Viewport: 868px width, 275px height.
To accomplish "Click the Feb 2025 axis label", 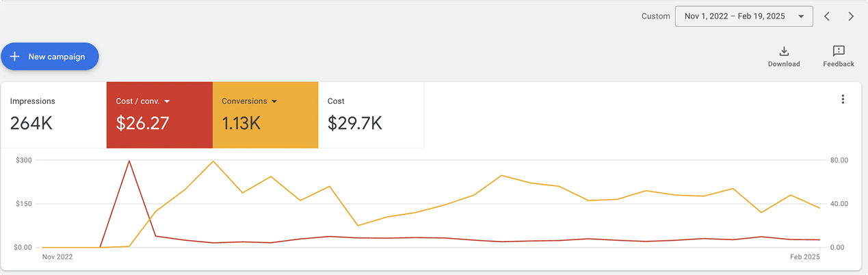I will pos(805,257).
